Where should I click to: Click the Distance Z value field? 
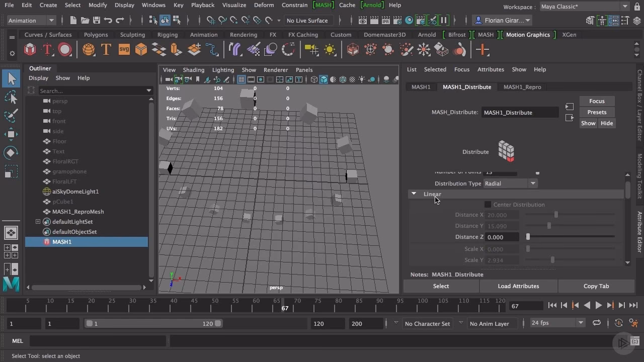pos(502,237)
